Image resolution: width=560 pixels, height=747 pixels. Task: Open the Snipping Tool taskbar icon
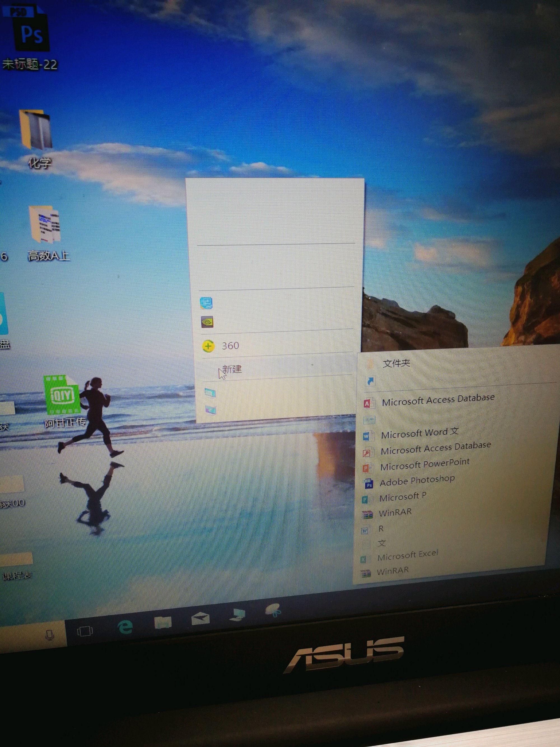(273, 610)
